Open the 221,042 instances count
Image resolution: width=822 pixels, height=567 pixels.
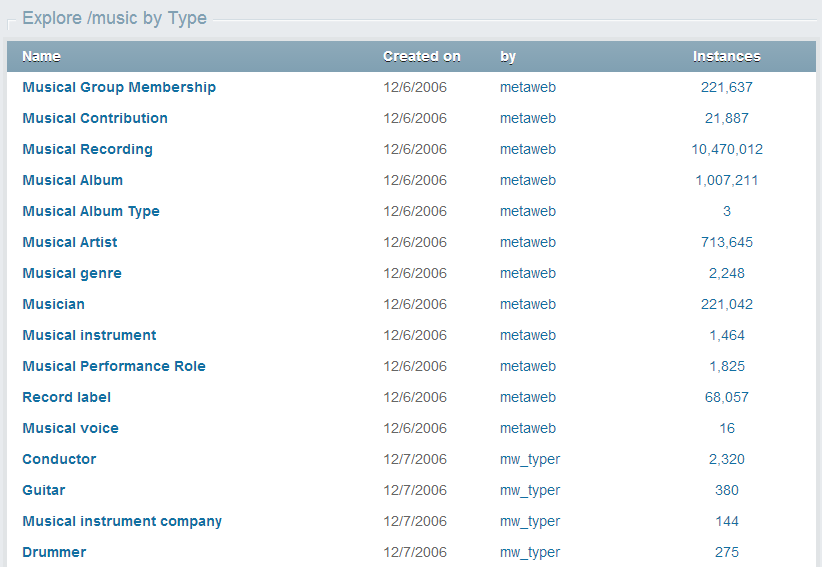[x=727, y=304]
